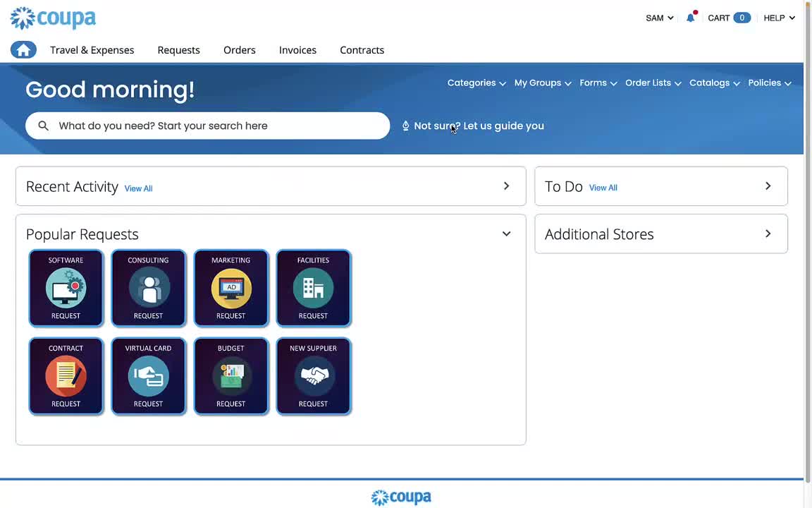The width and height of the screenshot is (812, 508).
Task: Click the Additional Stores heading
Action: (x=599, y=234)
